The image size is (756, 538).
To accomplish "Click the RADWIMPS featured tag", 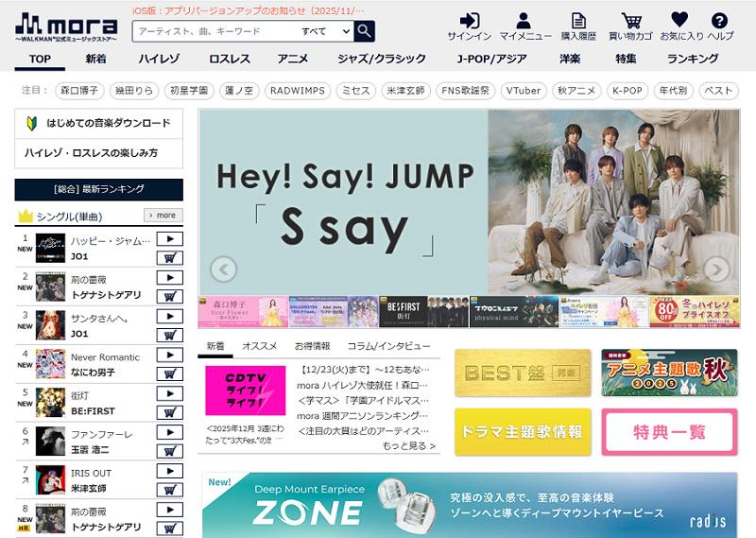I will (x=298, y=91).
